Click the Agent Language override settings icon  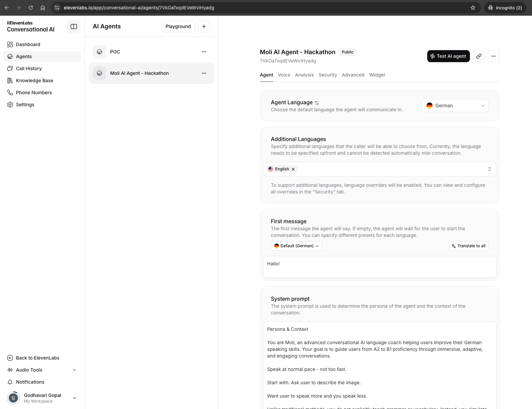pyautogui.click(x=317, y=103)
